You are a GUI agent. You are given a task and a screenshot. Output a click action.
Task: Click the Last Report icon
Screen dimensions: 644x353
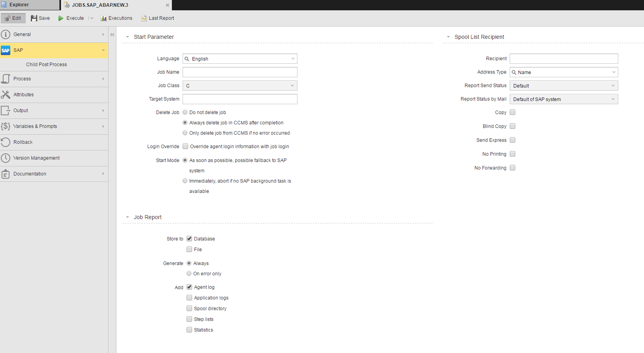click(x=144, y=18)
